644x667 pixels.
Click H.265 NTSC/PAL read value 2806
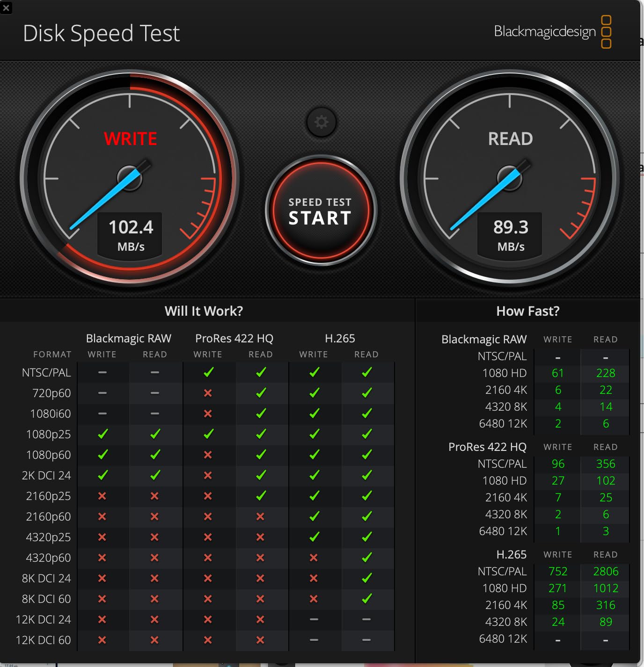[606, 571]
